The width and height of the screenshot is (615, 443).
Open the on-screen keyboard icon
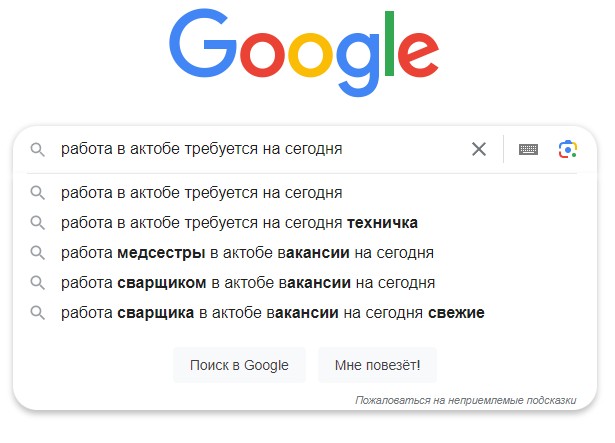click(528, 149)
